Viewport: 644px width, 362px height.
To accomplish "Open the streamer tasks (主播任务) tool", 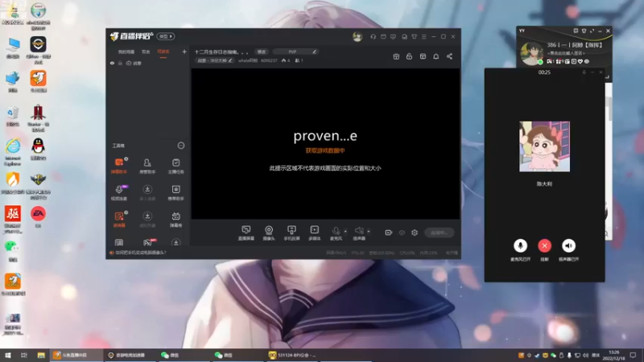I will click(x=175, y=166).
